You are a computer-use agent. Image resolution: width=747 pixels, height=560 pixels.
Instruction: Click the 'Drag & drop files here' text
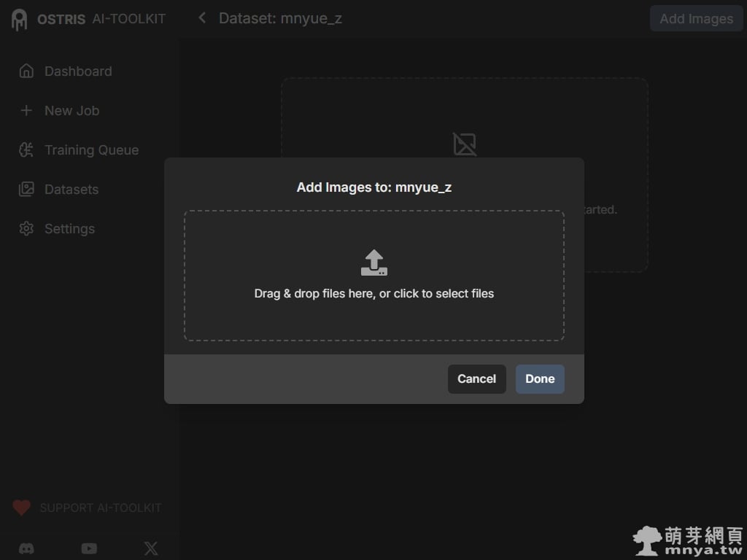373,294
